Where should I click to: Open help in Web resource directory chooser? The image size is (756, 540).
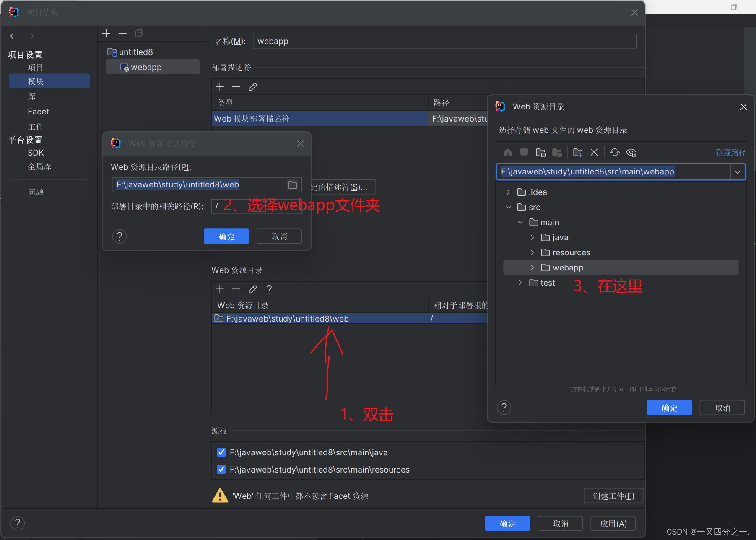point(504,408)
